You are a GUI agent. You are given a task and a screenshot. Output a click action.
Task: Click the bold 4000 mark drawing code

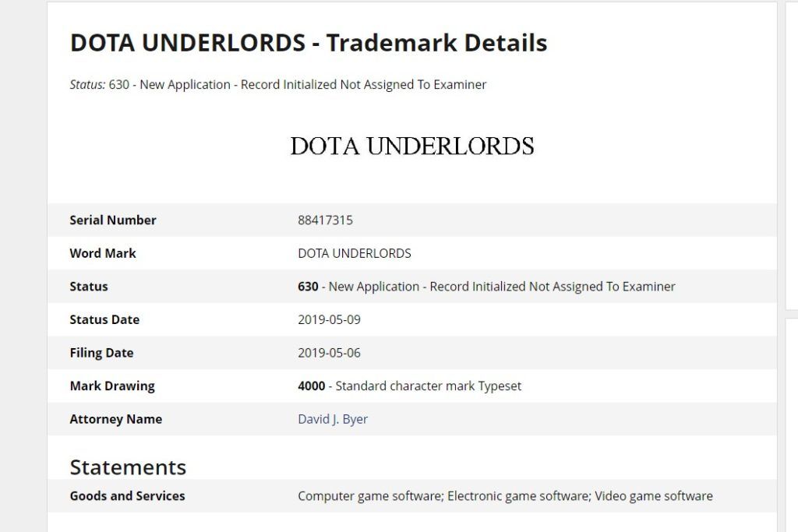312,386
